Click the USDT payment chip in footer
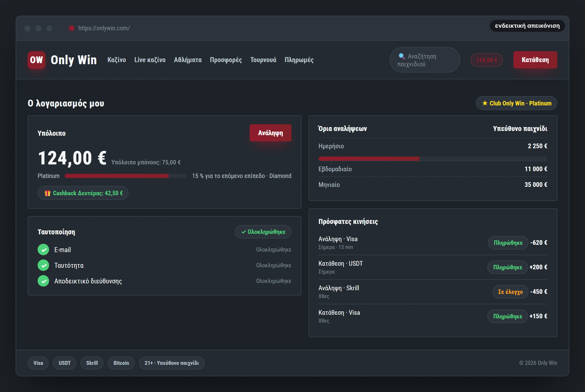The height and width of the screenshot is (392, 585). point(65,363)
